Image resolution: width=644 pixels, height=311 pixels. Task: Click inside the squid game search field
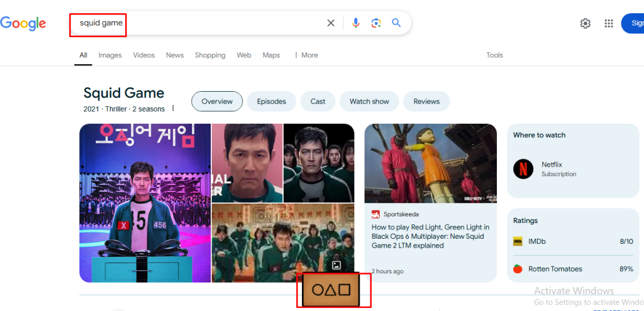pyautogui.click(x=197, y=23)
